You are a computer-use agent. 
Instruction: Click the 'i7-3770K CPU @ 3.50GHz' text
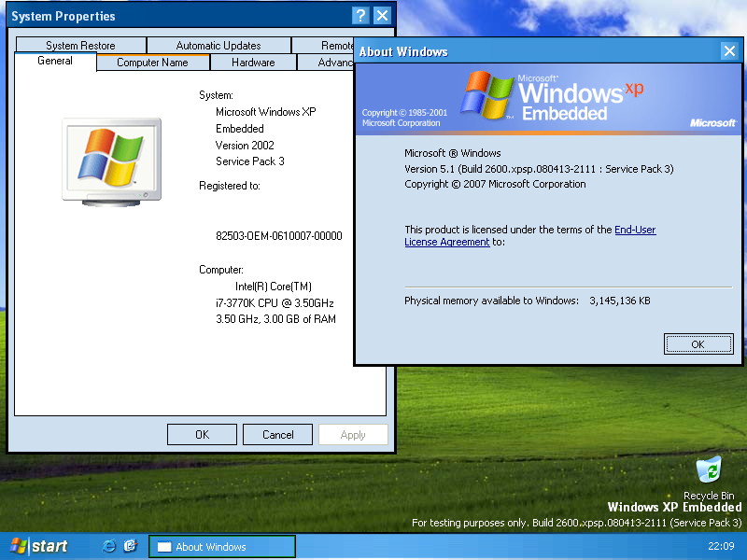pos(275,302)
